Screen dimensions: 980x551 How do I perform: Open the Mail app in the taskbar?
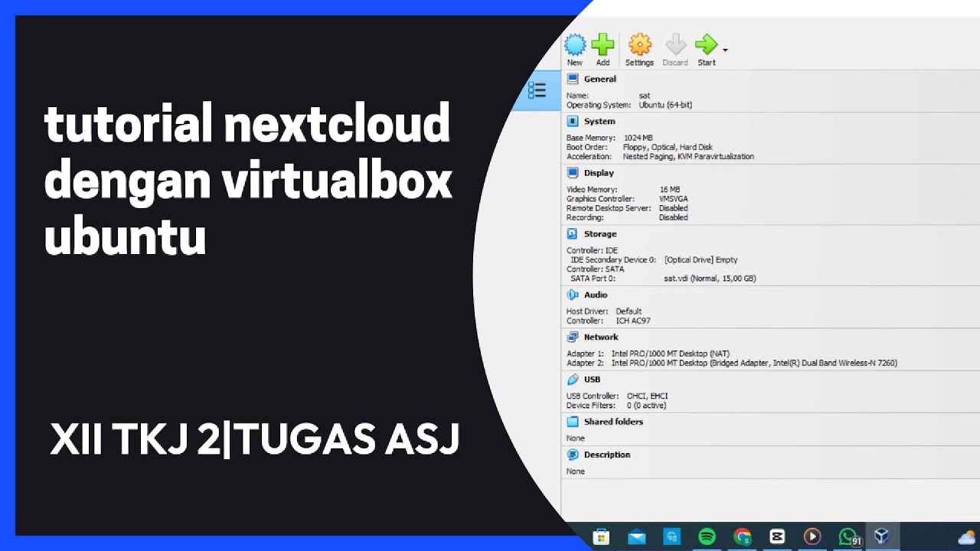point(636,537)
